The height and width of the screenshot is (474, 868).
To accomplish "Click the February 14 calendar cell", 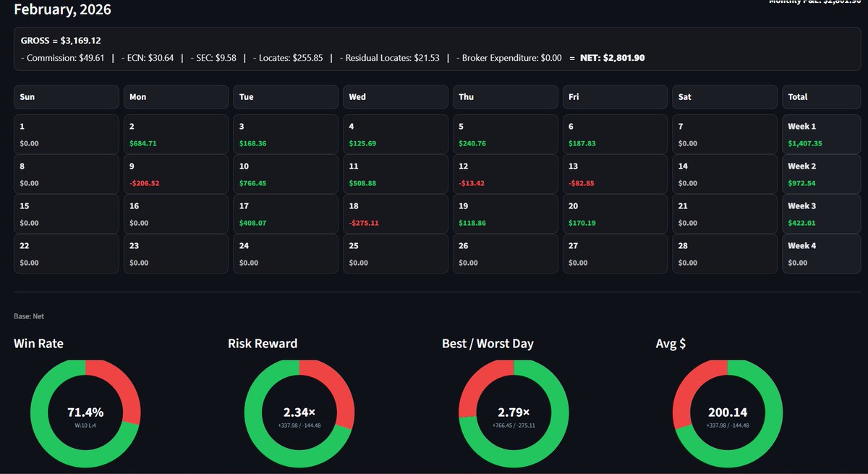I will [x=726, y=174].
